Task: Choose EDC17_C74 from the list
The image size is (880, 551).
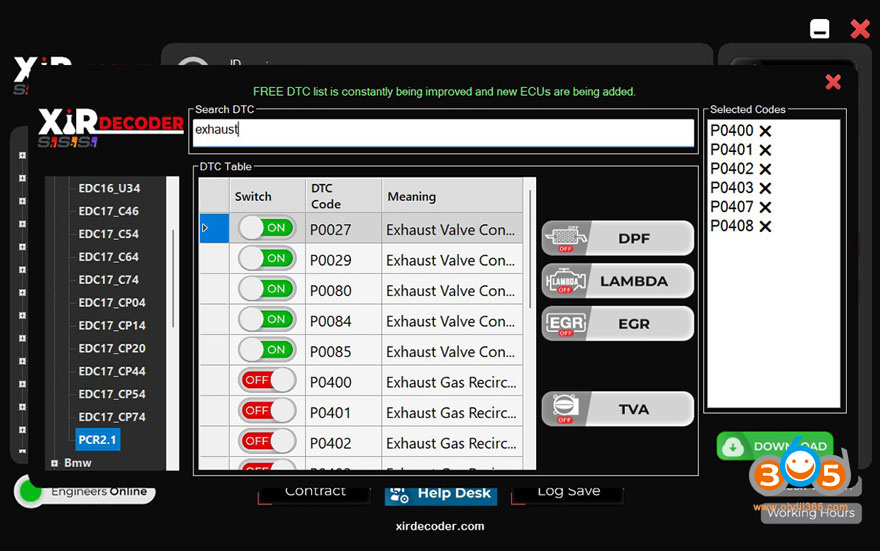Action: point(108,280)
